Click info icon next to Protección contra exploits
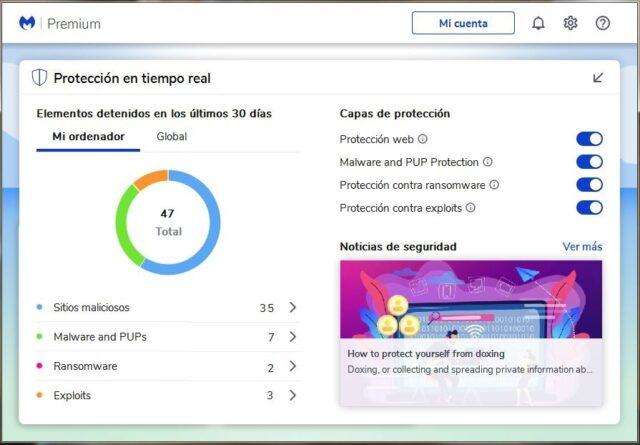The width and height of the screenshot is (640, 445). tap(471, 208)
